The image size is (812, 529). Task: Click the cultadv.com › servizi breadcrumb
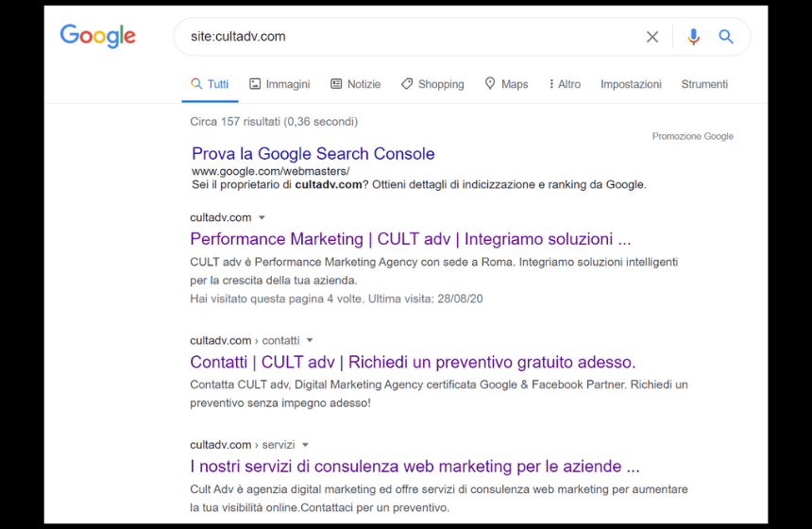coord(243,445)
